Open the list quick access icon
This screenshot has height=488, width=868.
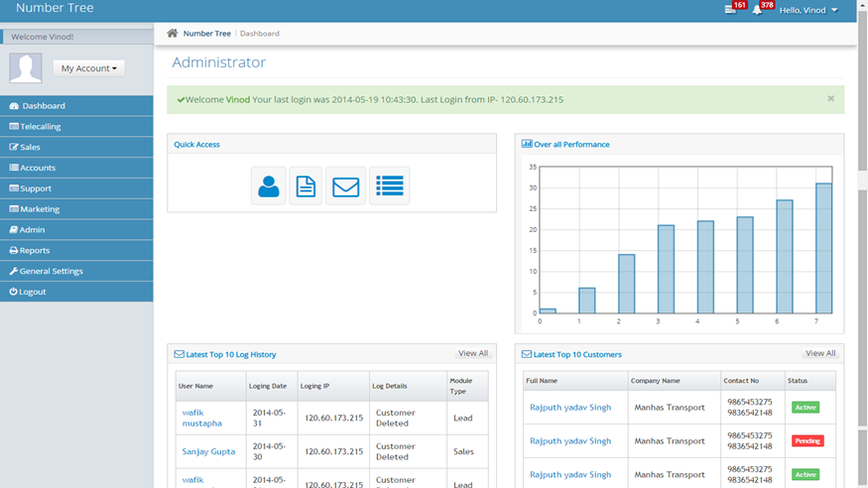pos(389,185)
